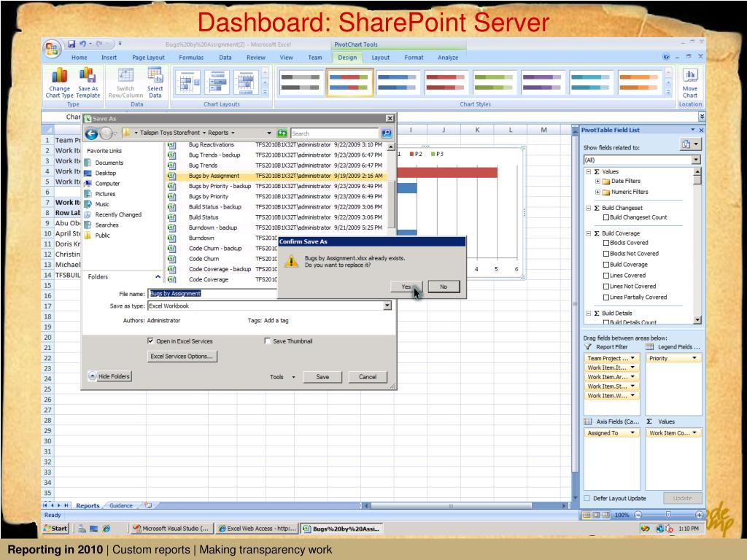Toggle Save Thumbnail checkbox
Screen dimensions: 747x560
[x=267, y=341]
